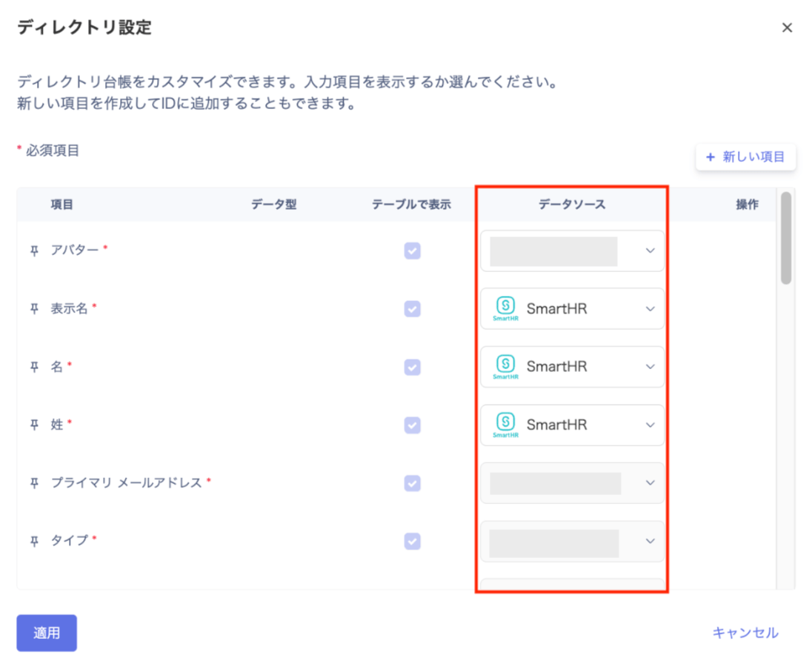This screenshot has width=812, height=670.
Task: Add a field with 新しい項目 button
Action: (745, 157)
